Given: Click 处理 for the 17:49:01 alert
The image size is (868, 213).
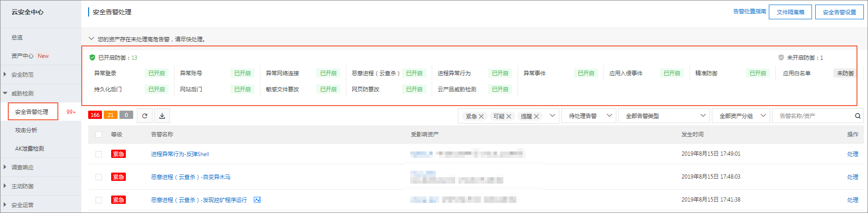Looking at the screenshot, I should tap(852, 154).
